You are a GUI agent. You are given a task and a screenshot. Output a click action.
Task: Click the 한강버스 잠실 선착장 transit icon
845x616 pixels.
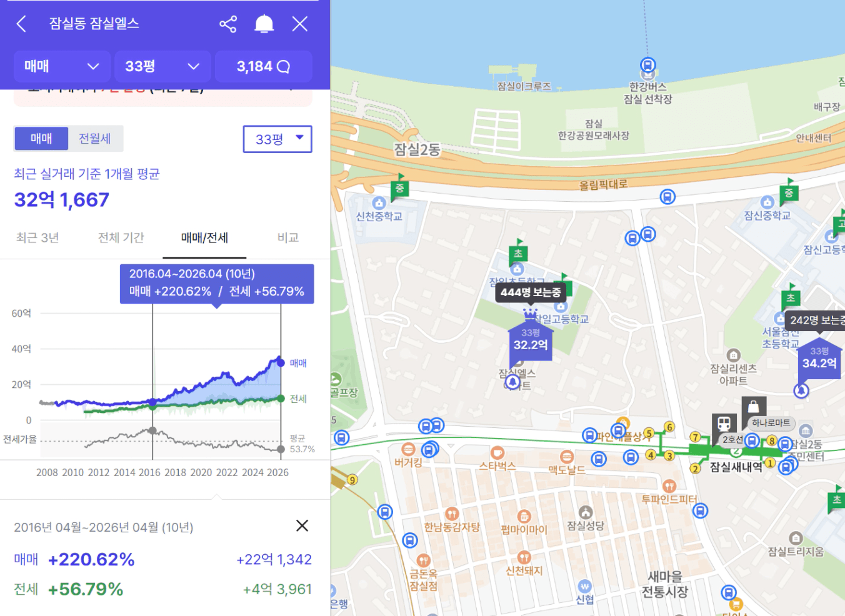[648, 65]
